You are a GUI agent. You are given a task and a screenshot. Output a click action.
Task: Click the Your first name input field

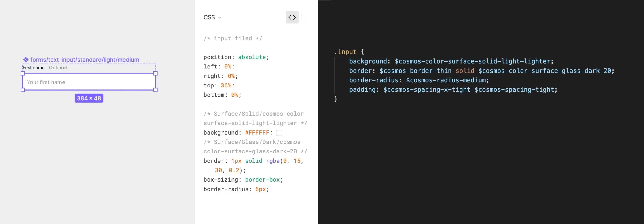[89, 82]
